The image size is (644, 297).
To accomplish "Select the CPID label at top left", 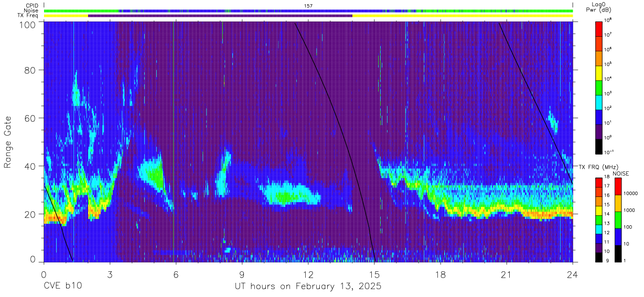I will pyautogui.click(x=31, y=5).
